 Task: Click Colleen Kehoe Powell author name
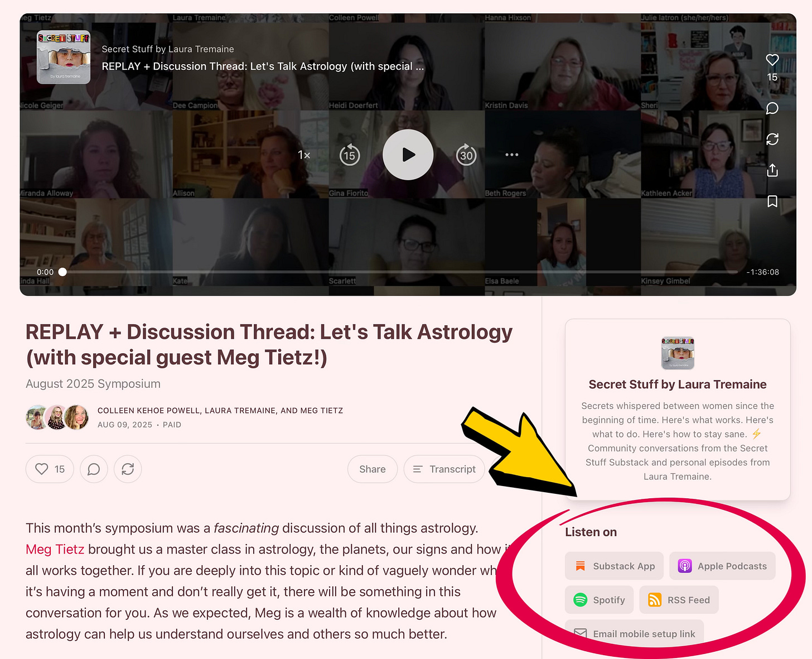[148, 411]
